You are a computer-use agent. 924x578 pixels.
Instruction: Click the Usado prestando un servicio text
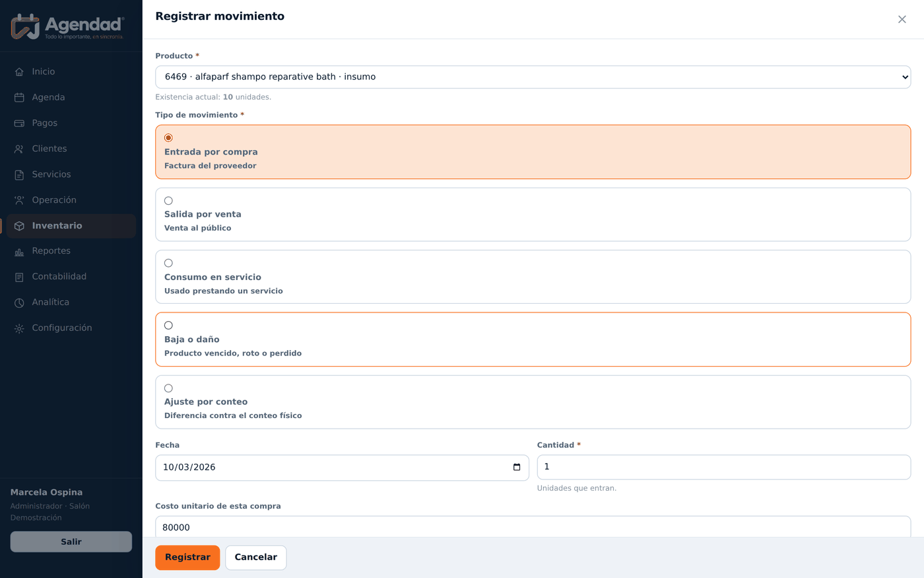click(x=224, y=291)
